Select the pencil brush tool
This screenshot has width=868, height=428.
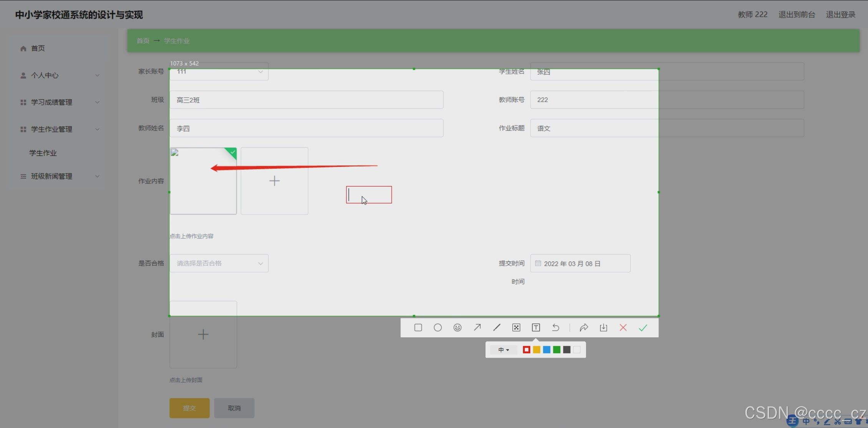point(497,328)
